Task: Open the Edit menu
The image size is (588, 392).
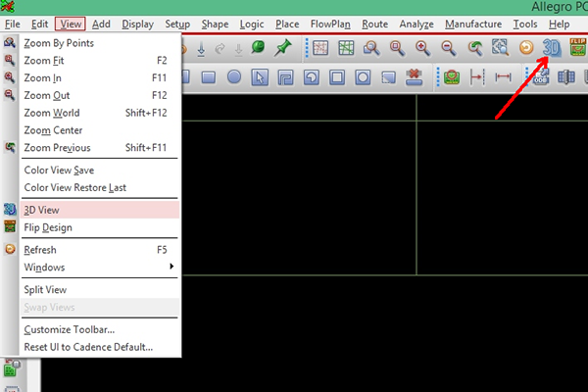Action: (39, 24)
